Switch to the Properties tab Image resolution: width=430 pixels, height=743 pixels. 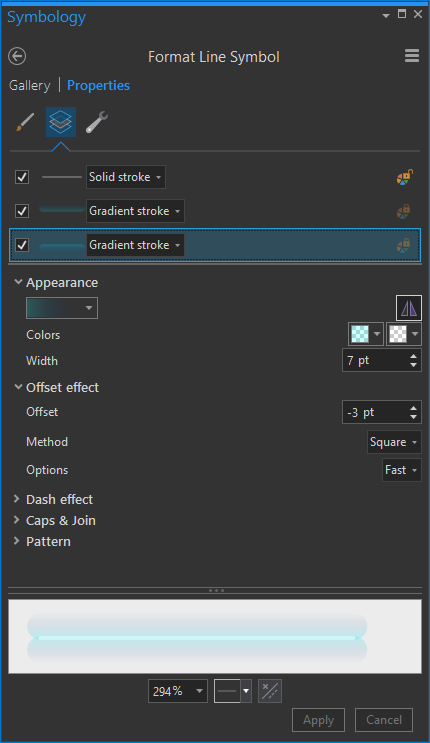pyautogui.click(x=98, y=85)
